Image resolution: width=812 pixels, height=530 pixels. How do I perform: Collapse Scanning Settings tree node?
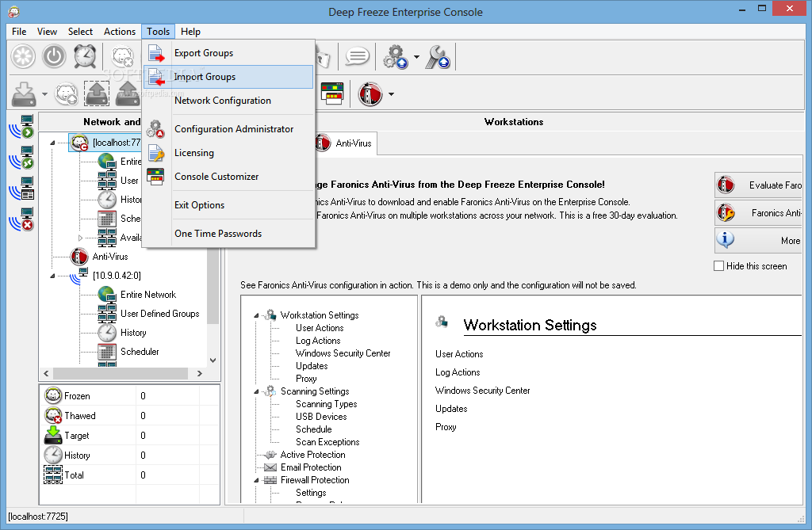(x=256, y=392)
